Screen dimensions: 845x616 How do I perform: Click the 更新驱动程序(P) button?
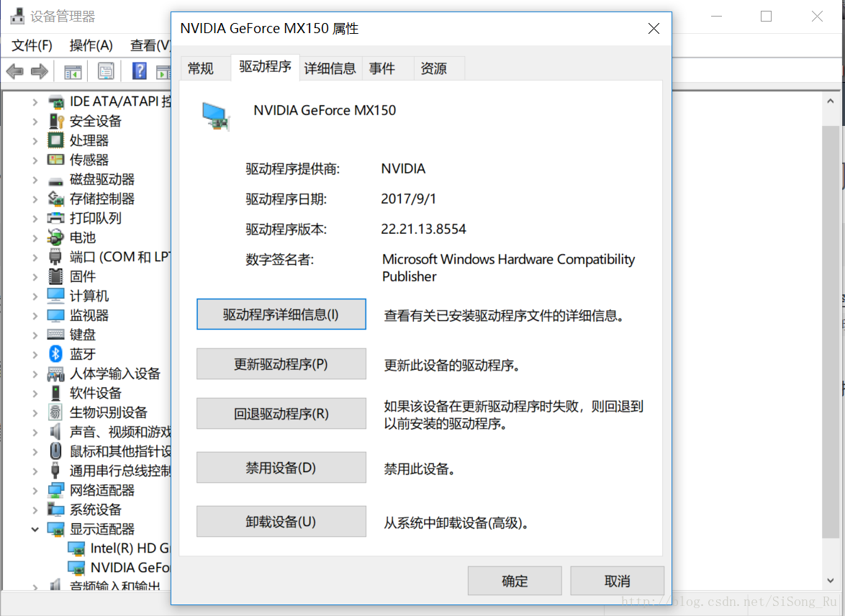pyautogui.click(x=281, y=364)
